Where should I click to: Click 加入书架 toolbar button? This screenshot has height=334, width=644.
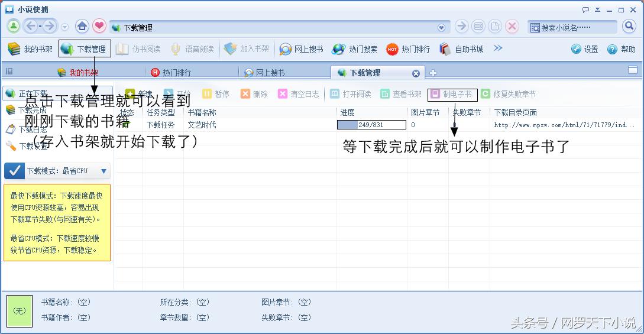point(247,49)
